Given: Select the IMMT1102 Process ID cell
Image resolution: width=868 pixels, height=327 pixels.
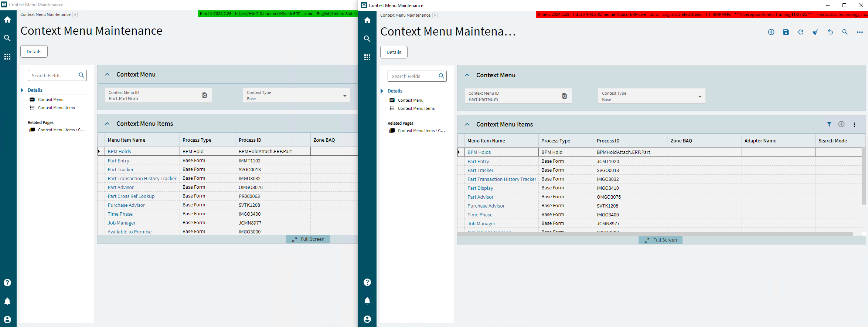Looking at the screenshot, I should click(x=273, y=161).
